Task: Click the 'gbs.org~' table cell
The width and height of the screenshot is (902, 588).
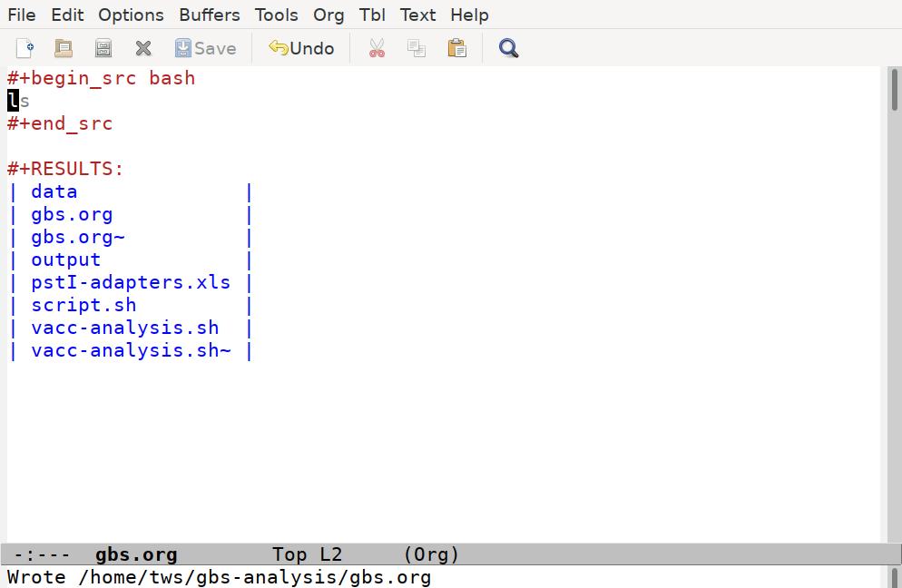Action: [78, 237]
